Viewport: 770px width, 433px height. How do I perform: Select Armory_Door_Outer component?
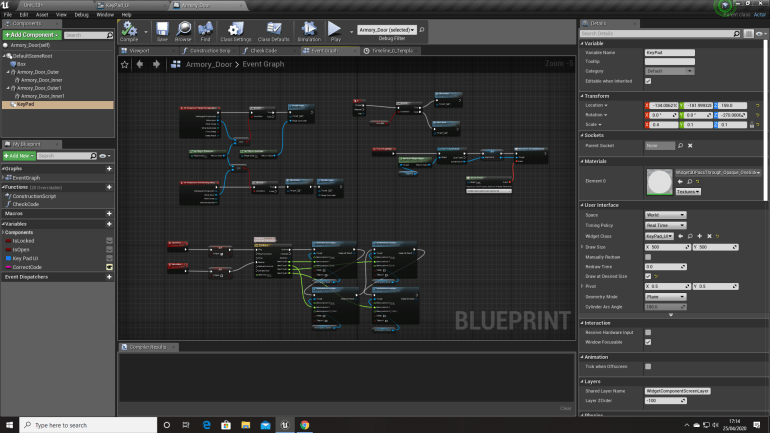(x=38, y=72)
